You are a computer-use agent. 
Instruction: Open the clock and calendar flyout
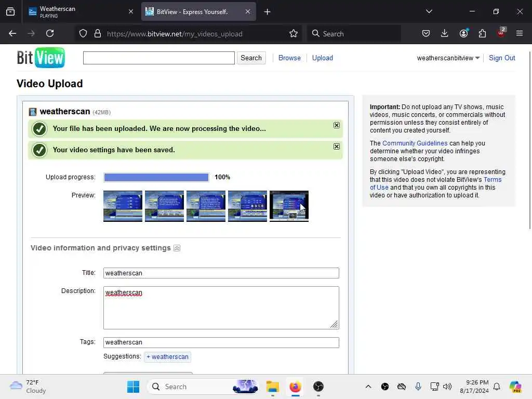point(474,387)
